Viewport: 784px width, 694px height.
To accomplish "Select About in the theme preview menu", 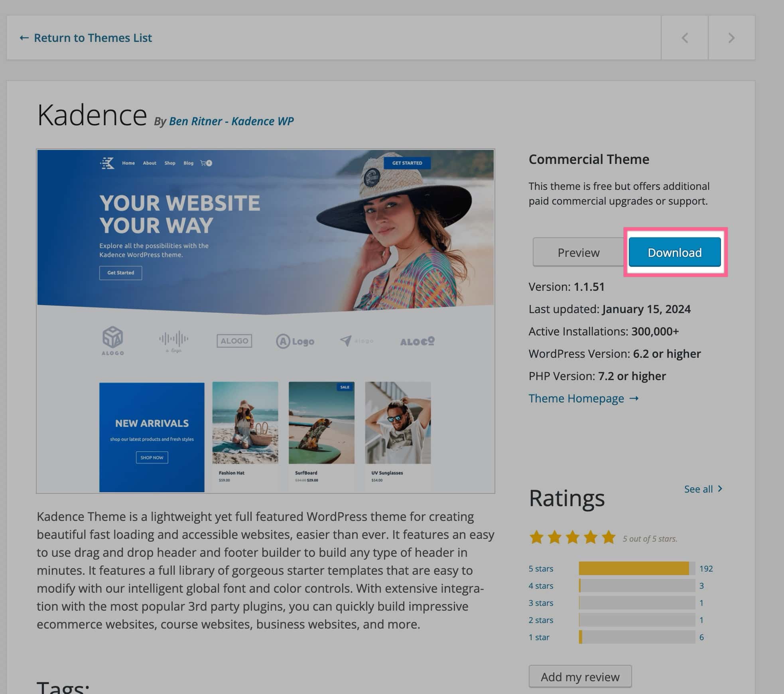I will tap(150, 163).
